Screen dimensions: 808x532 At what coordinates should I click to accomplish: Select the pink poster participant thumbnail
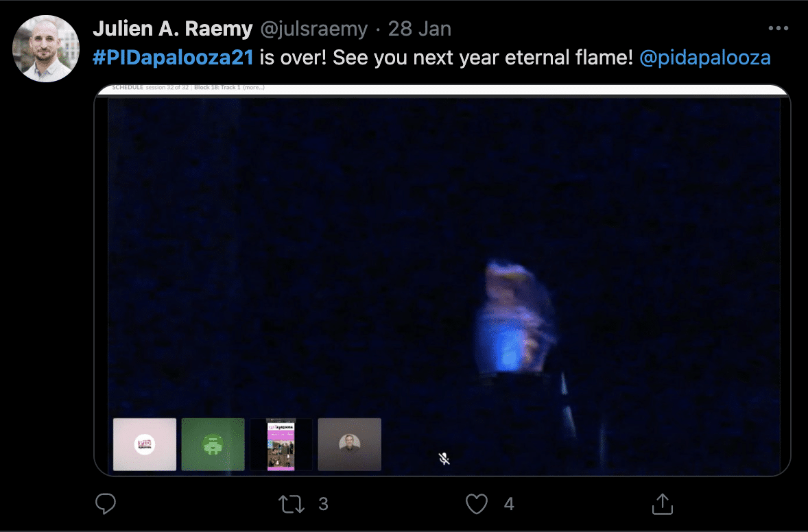(x=281, y=444)
